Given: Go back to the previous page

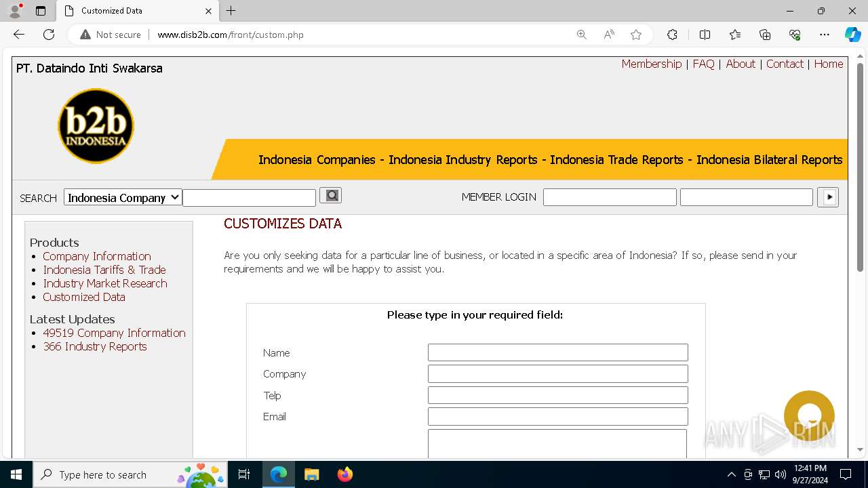Looking at the screenshot, I should pos(19,35).
